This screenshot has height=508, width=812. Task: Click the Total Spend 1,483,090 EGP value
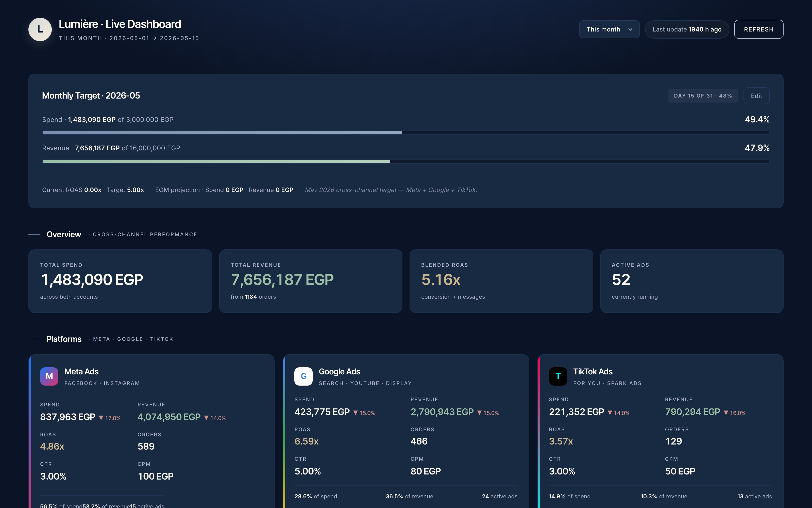[92, 280]
